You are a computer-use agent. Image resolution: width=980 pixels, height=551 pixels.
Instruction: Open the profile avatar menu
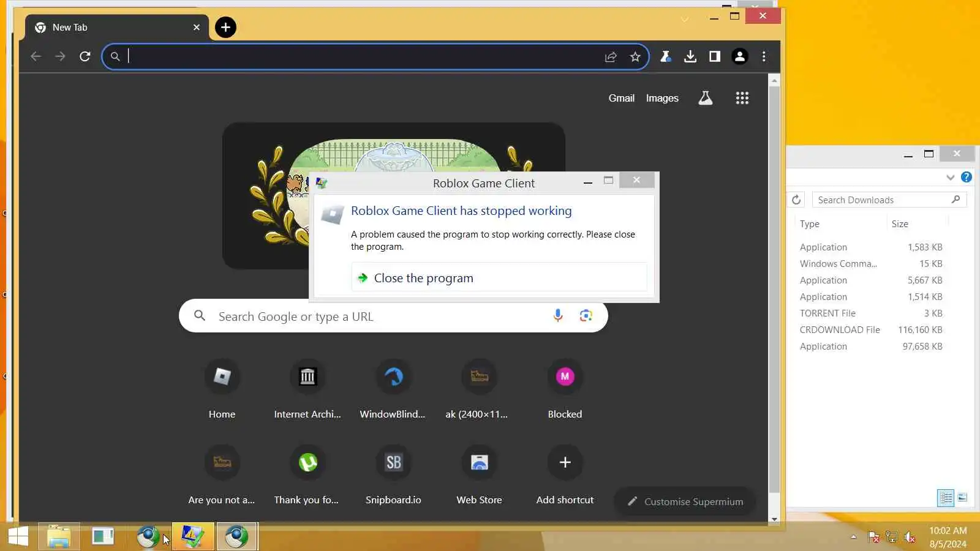pos(739,57)
